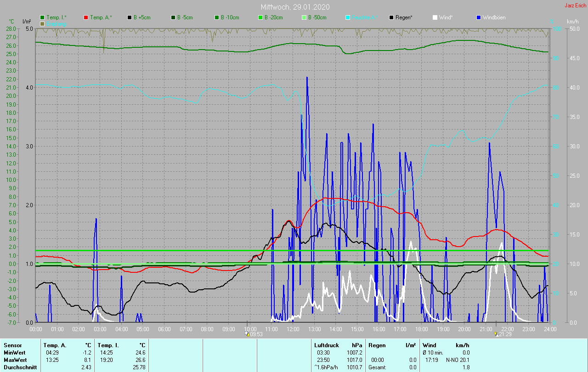Click the "28.0" temperature axis value

pos(11,28)
